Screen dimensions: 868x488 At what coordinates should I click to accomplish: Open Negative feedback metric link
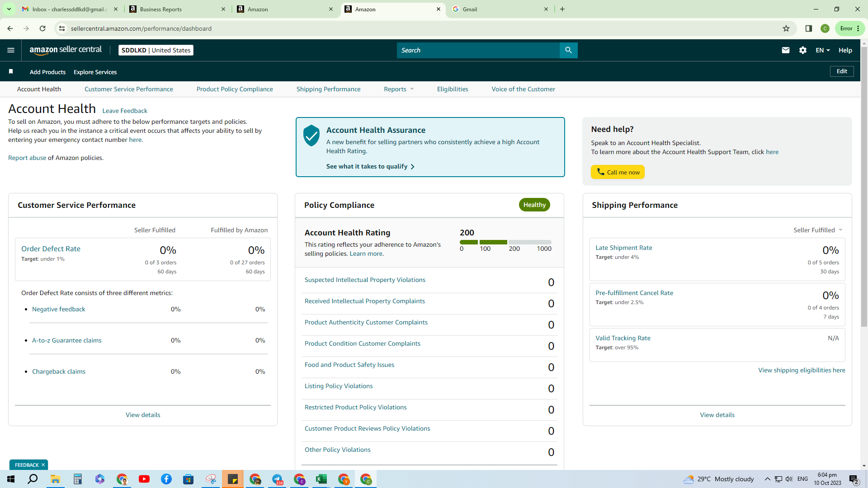tap(58, 309)
